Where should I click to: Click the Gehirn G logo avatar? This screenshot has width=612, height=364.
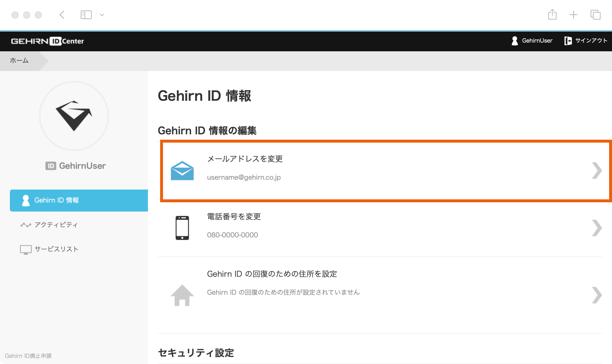(74, 116)
